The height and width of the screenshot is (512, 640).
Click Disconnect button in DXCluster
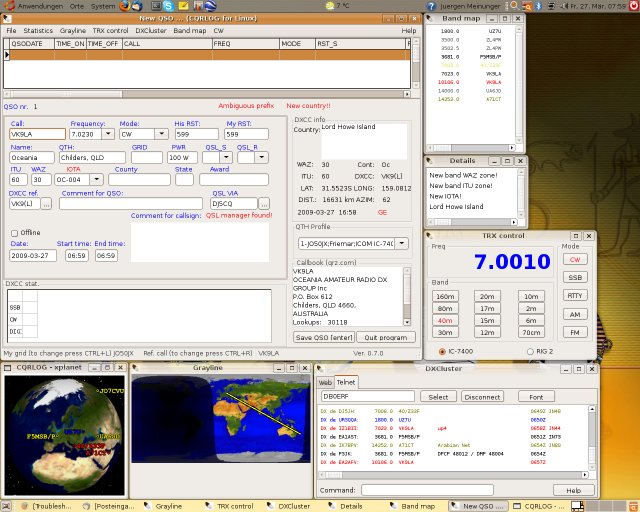coord(482,397)
